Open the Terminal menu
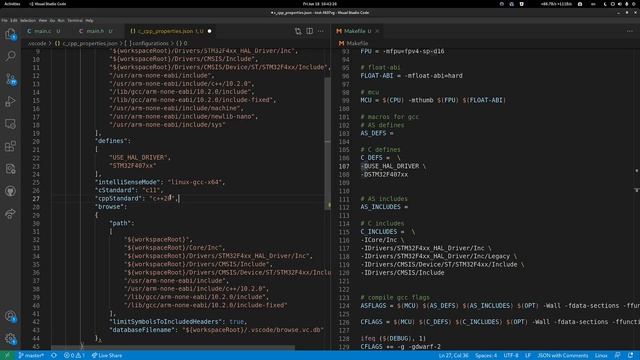Viewport: 640px width, 360px height. pos(75,20)
